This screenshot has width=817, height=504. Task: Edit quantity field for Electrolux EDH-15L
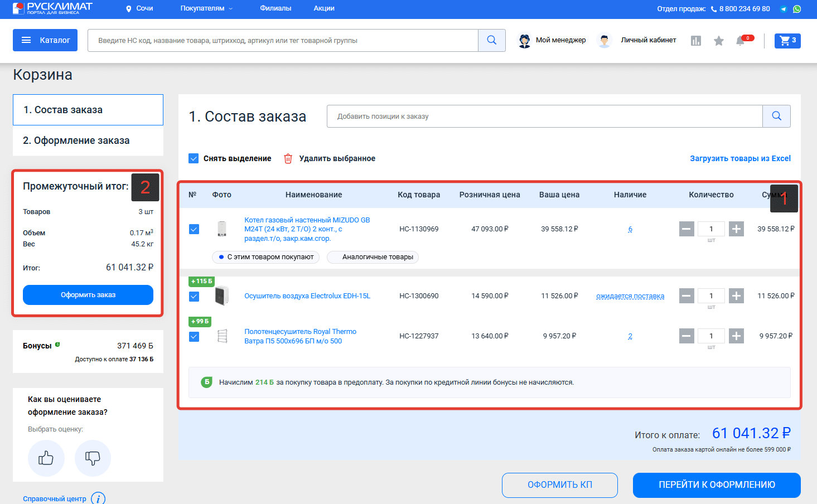point(711,295)
